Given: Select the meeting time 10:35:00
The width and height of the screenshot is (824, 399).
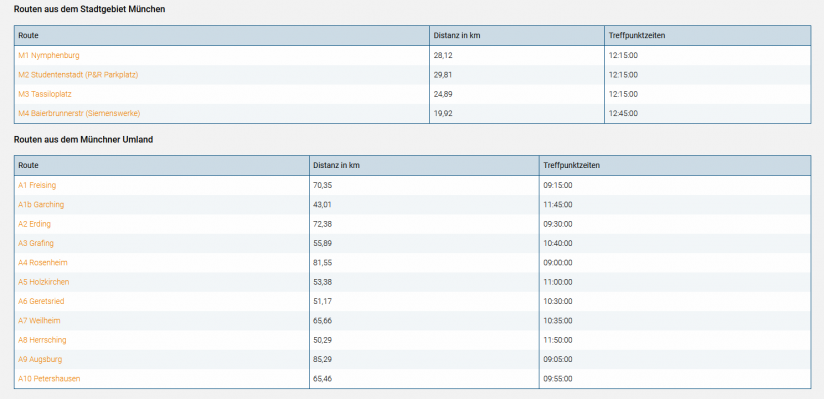Looking at the screenshot, I should 558,321.
